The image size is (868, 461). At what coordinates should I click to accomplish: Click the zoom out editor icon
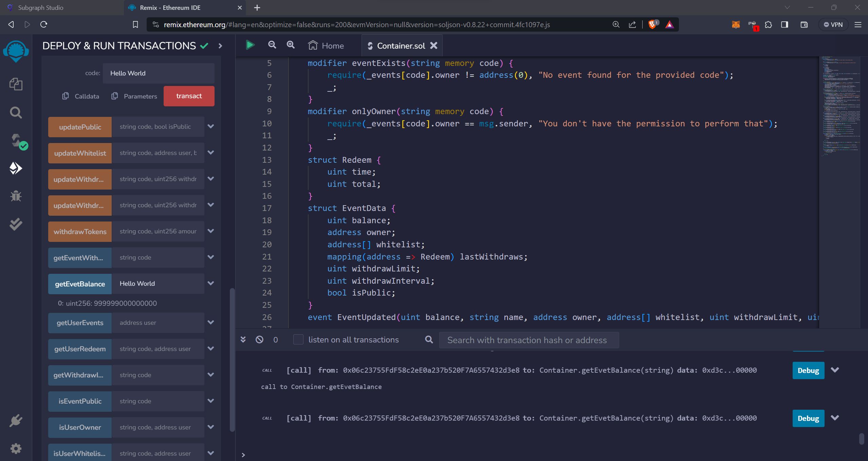[x=272, y=45]
